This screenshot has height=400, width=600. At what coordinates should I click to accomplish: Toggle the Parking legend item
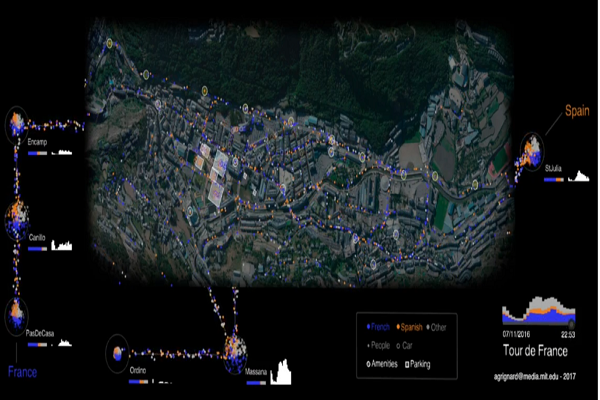(418, 364)
